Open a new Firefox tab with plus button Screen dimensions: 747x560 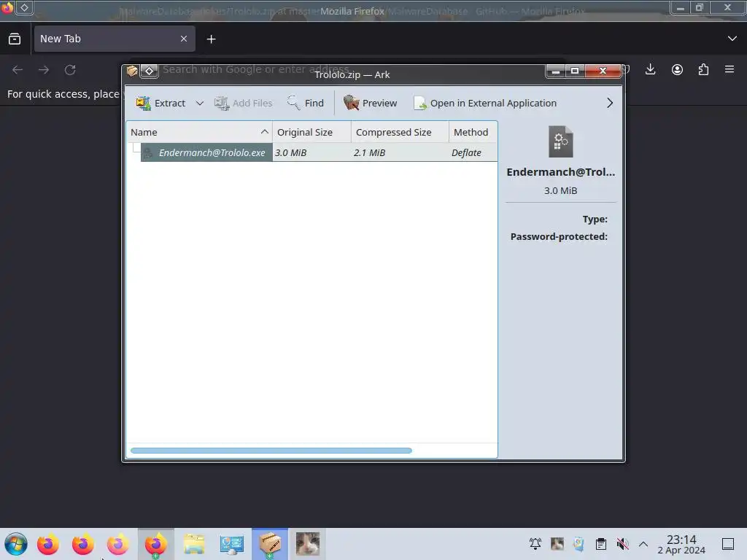coord(211,39)
